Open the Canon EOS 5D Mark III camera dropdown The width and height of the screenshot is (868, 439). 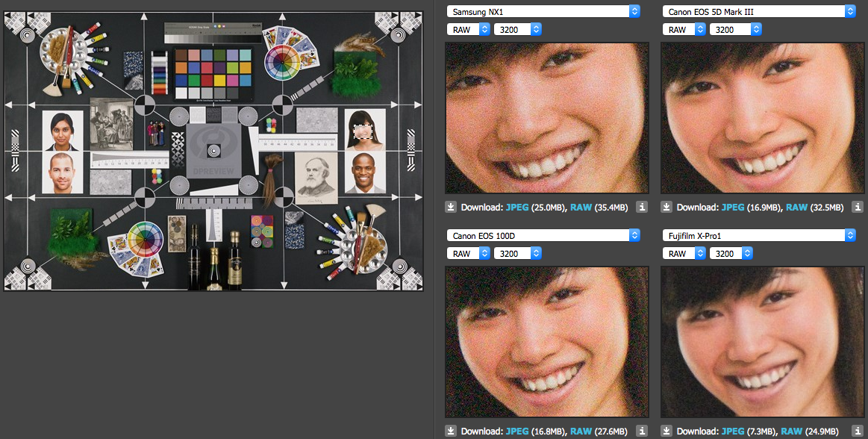click(x=759, y=12)
